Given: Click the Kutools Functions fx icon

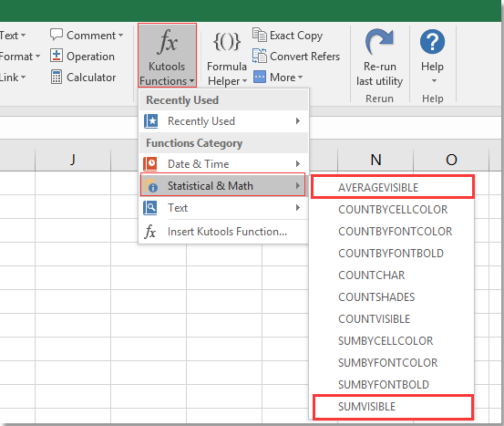Looking at the screenshot, I should tap(167, 41).
